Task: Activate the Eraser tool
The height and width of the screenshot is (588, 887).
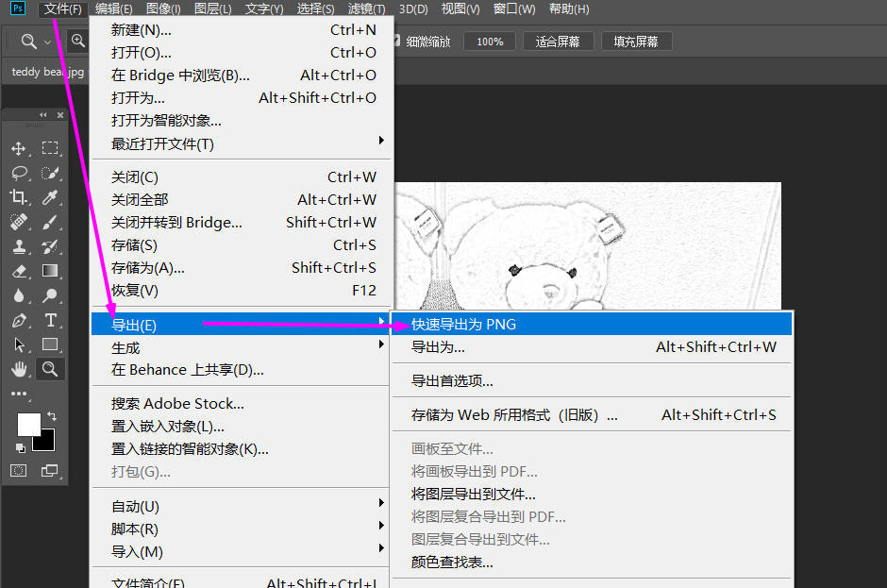Action: point(18,271)
